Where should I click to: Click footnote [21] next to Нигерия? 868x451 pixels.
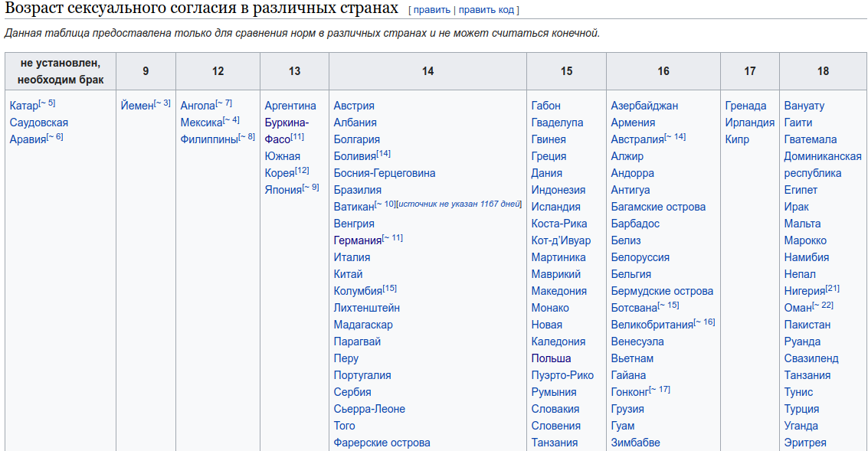click(833, 289)
